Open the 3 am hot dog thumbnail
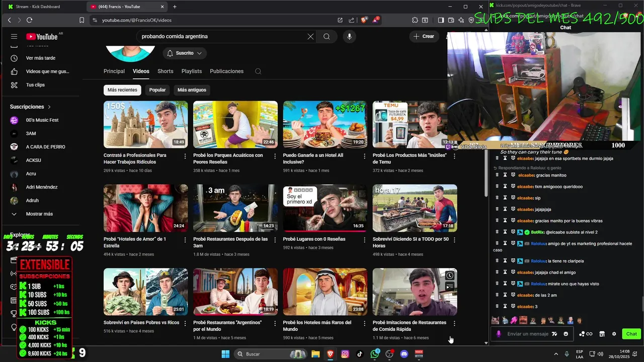Screen dimensions: 644x362 point(235,208)
